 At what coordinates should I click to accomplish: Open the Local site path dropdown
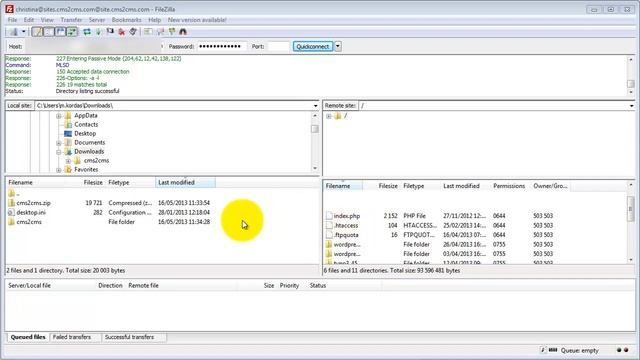click(x=315, y=106)
